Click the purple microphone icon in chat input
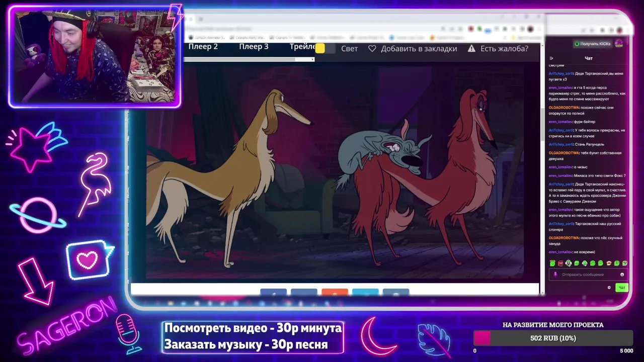Viewport: 644px width, 362px height. tap(555, 275)
